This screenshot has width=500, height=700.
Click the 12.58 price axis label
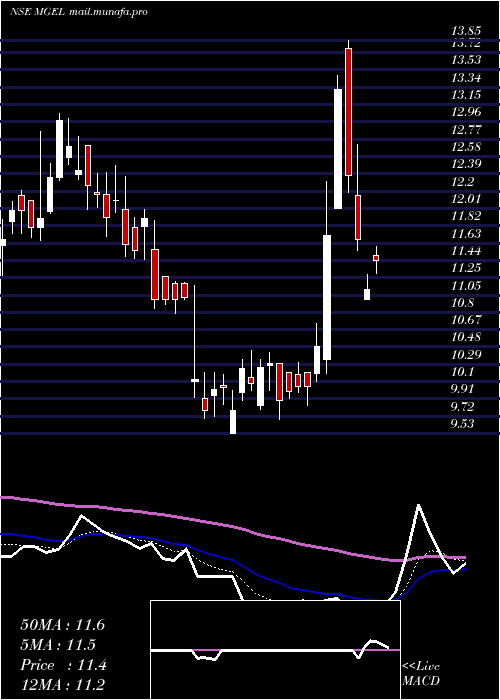(x=466, y=147)
